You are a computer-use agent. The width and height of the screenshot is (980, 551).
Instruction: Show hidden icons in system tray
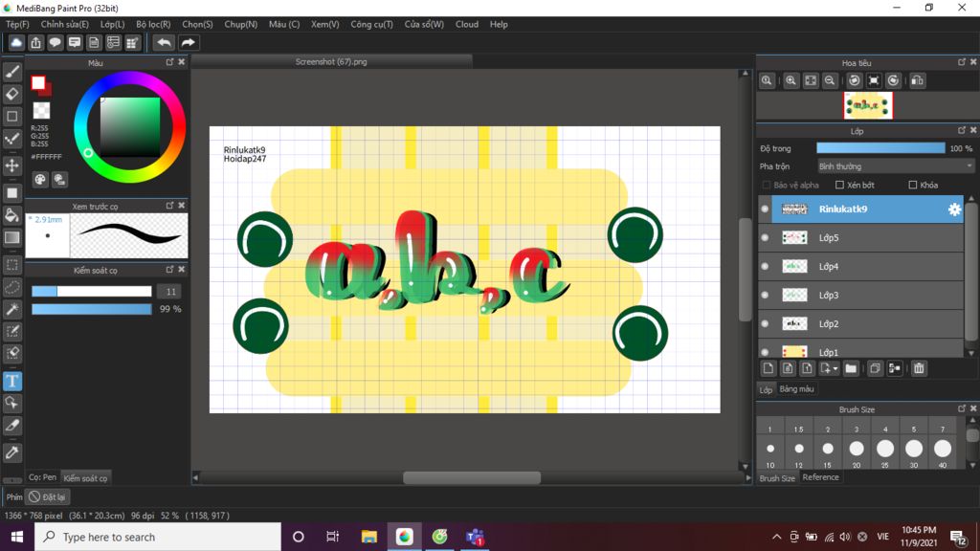[776, 537]
